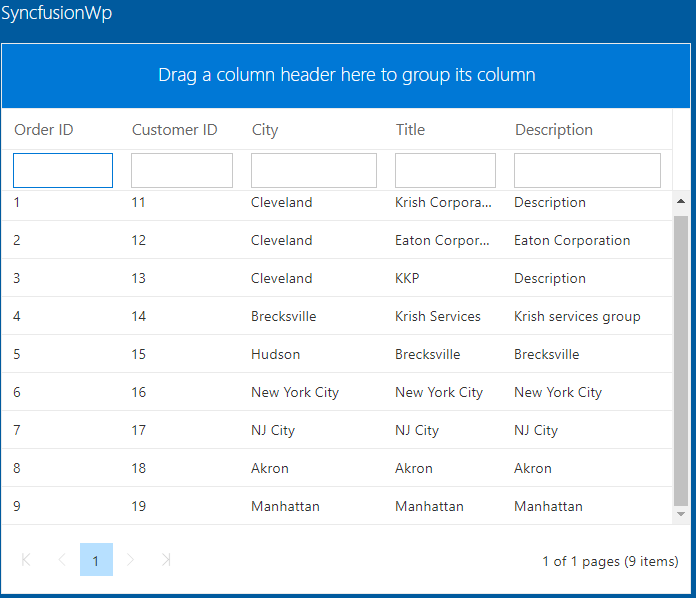Select Customer ID cell 13
Image resolution: width=696 pixels, height=598 pixels.
coord(138,278)
